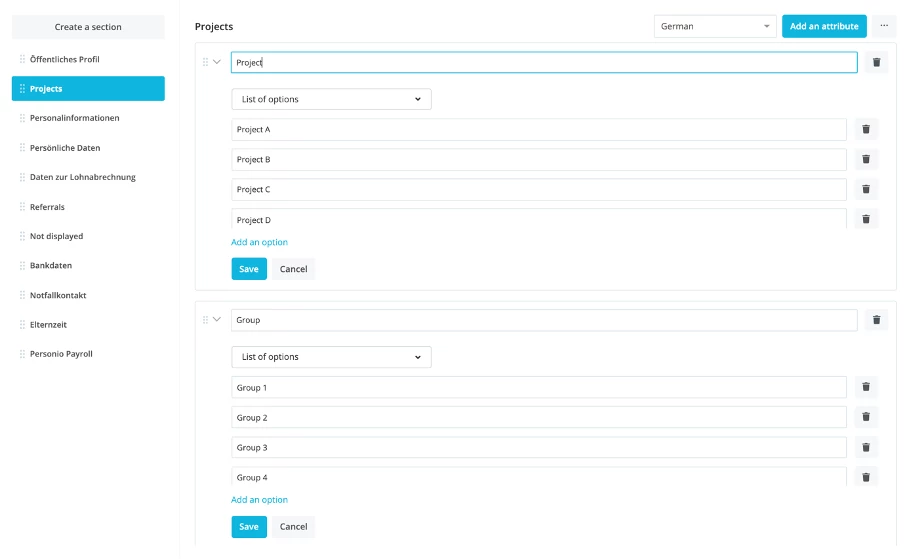Open Project's List of options type dropdown
The height and width of the screenshot is (560, 908).
pos(331,99)
